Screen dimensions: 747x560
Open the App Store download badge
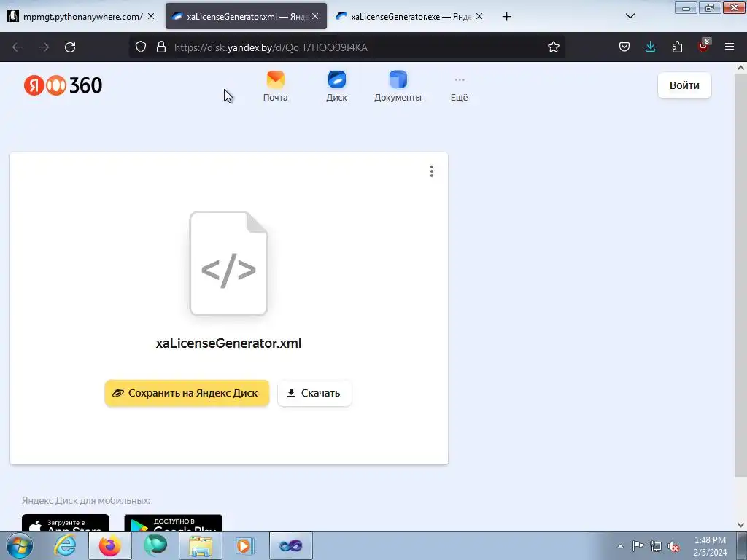pyautogui.click(x=65, y=523)
